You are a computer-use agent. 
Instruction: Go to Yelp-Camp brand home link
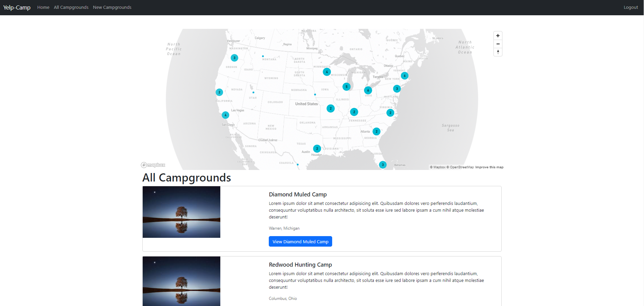pos(17,7)
